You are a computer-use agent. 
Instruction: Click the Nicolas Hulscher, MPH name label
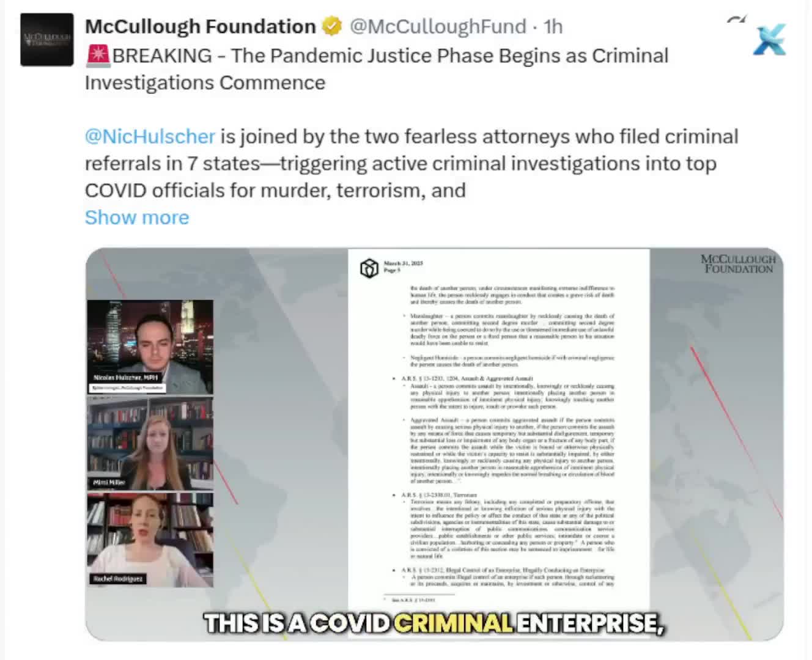pos(126,378)
